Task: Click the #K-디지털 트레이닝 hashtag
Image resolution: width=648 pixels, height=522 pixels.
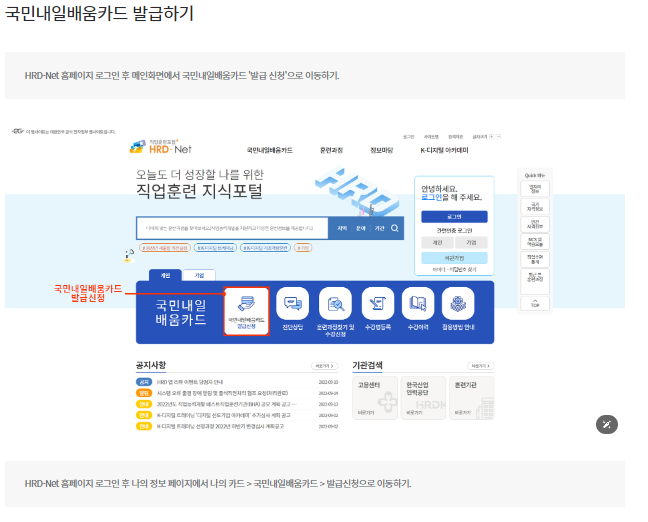Action: pyautogui.click(x=215, y=248)
